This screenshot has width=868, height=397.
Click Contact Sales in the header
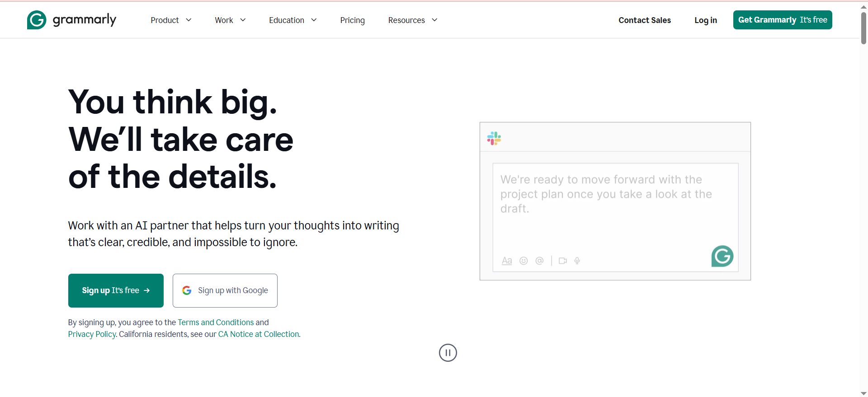coord(645,20)
